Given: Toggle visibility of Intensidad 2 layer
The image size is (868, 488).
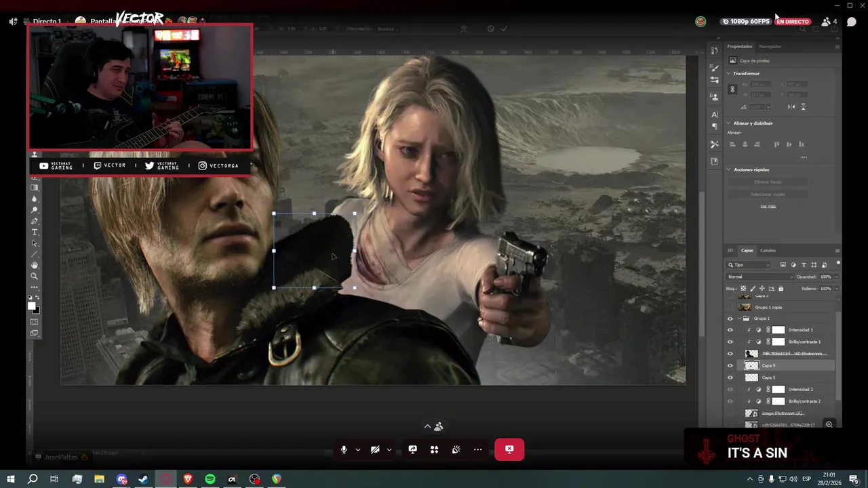Looking at the screenshot, I should click(x=730, y=390).
